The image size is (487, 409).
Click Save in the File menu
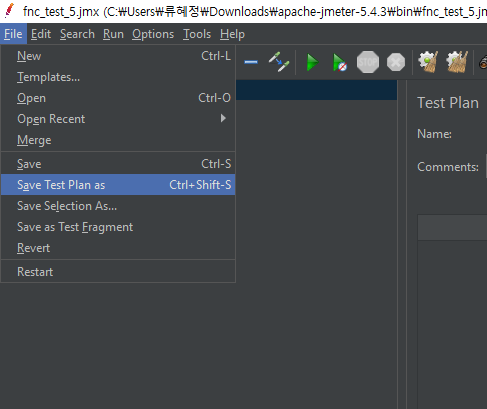click(118, 164)
